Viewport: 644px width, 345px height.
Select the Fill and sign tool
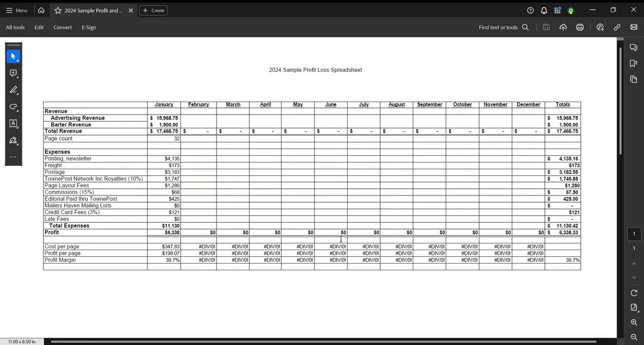(13, 140)
